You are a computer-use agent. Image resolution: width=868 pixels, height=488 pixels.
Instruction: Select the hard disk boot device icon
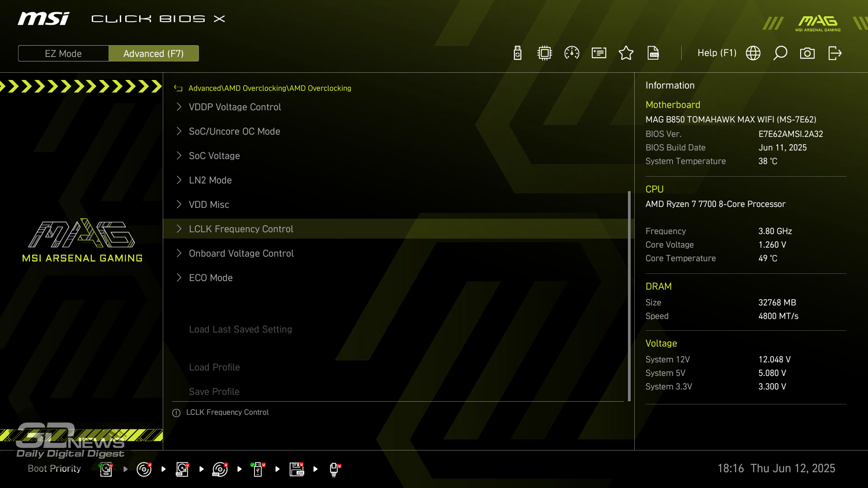106,469
